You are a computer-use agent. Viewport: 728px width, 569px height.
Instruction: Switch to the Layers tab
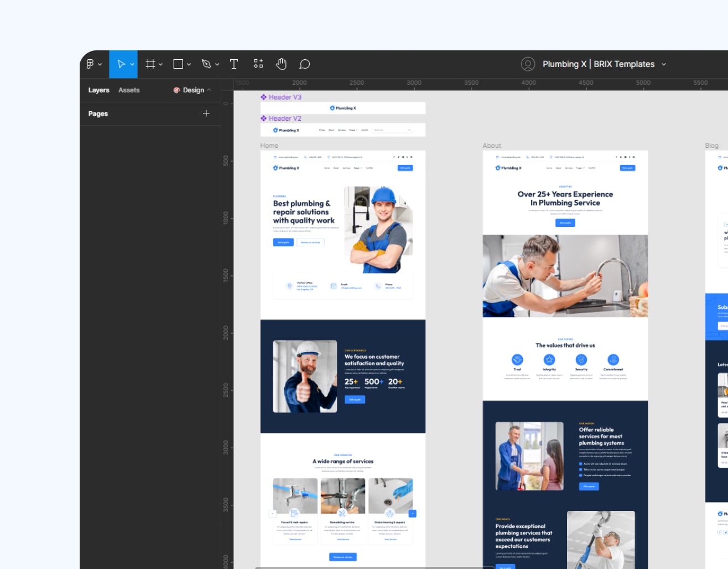point(98,90)
